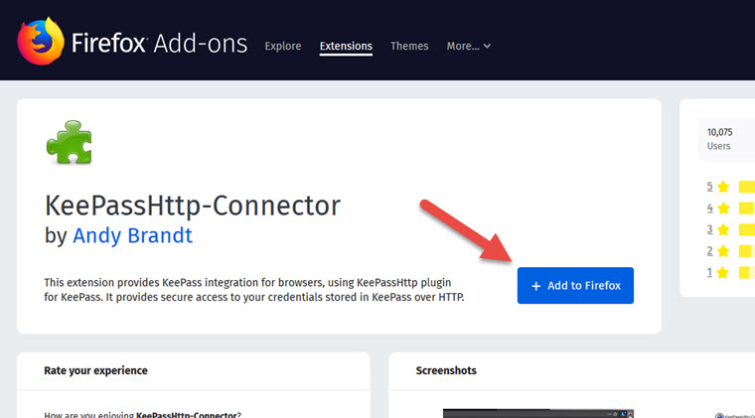Open the Themes section

click(x=409, y=46)
